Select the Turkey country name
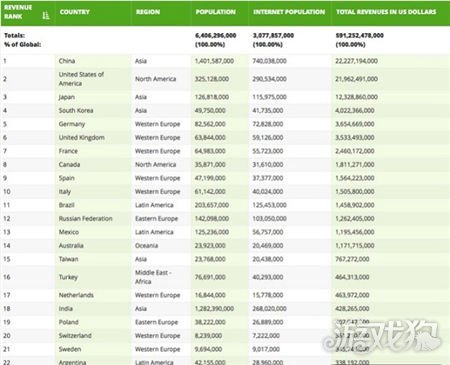The height and width of the screenshot is (365, 450). 68,277
